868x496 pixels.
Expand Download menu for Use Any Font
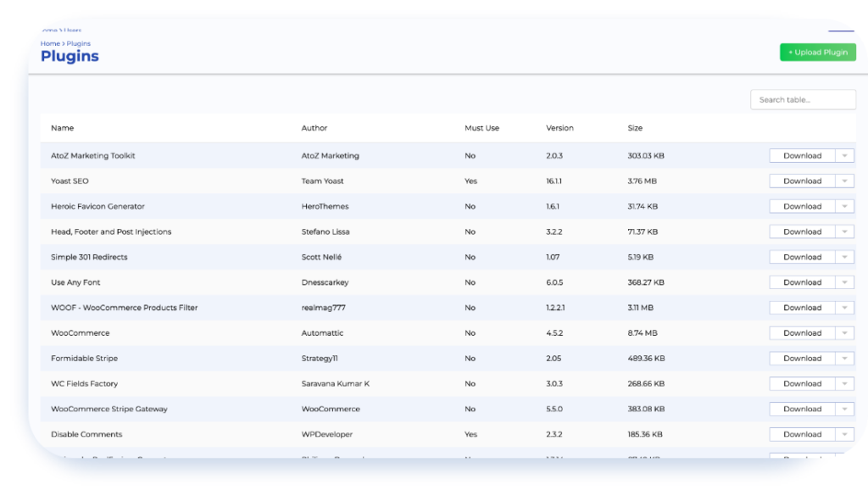coord(844,281)
